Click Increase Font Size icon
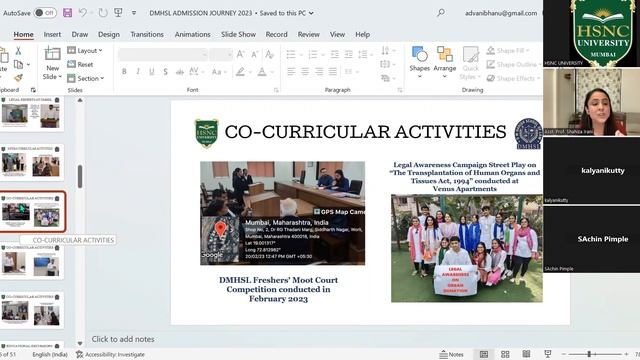This screenshot has height=360, width=640. (x=240, y=54)
